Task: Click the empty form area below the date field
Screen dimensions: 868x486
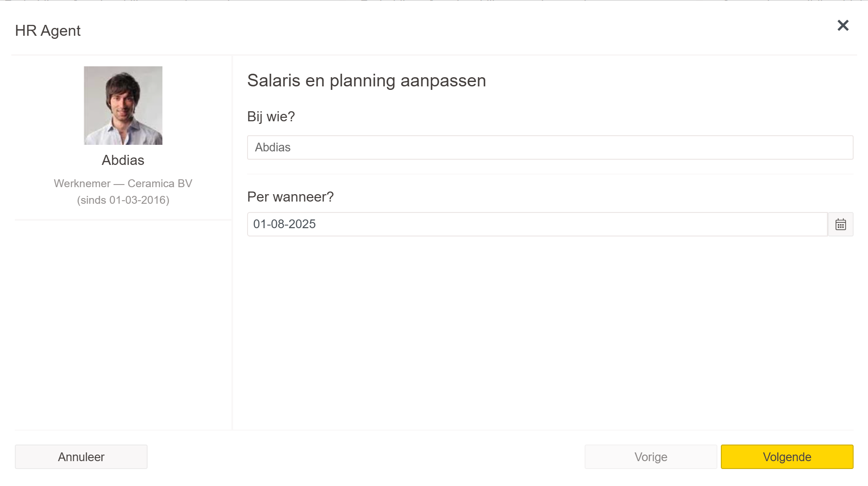Action: (541, 332)
